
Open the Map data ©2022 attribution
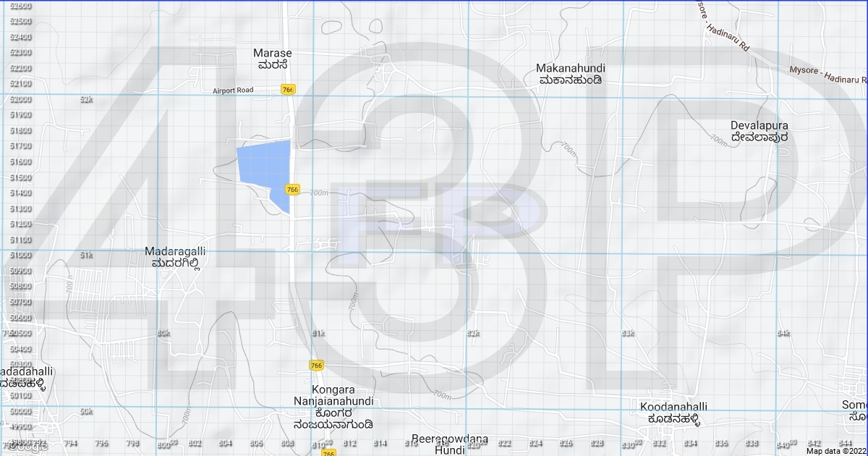coord(835,451)
